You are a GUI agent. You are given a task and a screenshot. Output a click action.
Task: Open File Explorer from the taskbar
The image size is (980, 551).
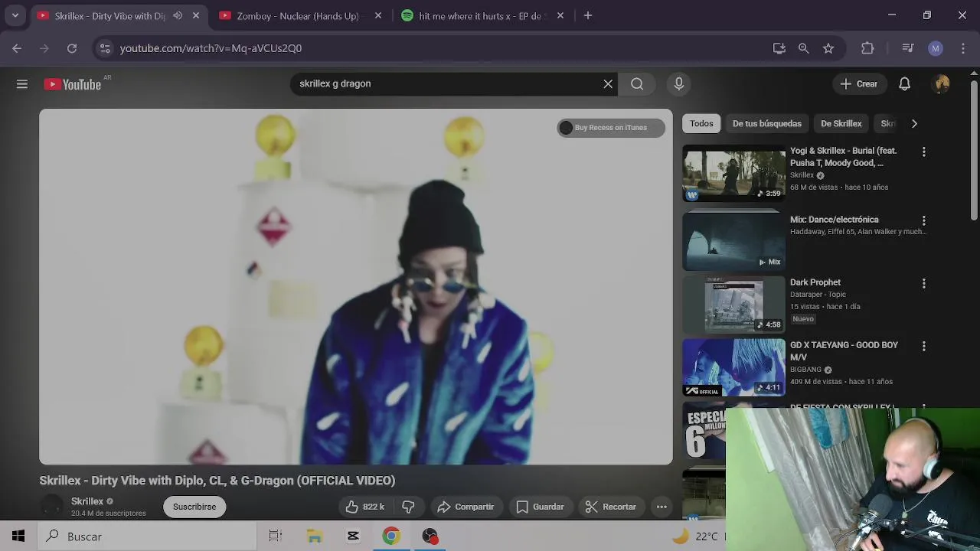click(315, 536)
